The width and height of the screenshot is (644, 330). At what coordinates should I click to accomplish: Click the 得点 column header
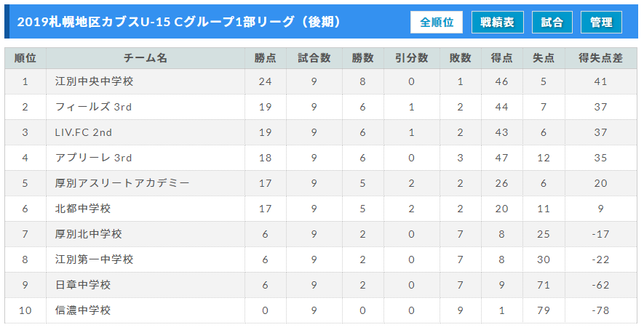click(x=502, y=58)
